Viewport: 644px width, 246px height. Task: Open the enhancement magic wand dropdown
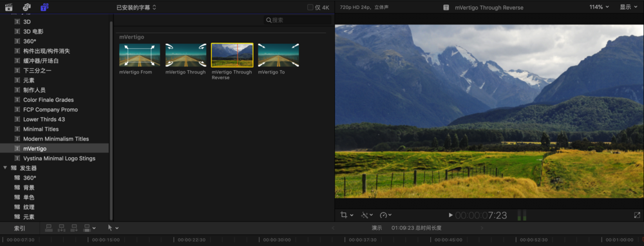pyautogui.click(x=367, y=215)
